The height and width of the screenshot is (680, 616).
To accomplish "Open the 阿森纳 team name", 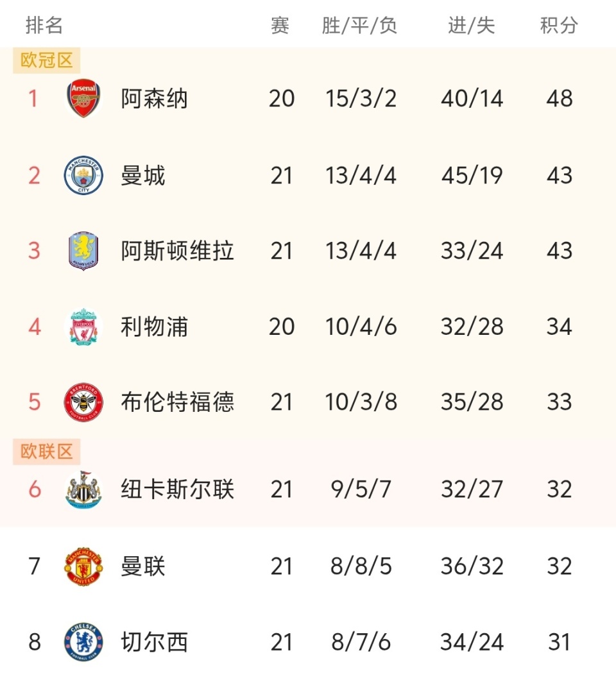I will [154, 99].
